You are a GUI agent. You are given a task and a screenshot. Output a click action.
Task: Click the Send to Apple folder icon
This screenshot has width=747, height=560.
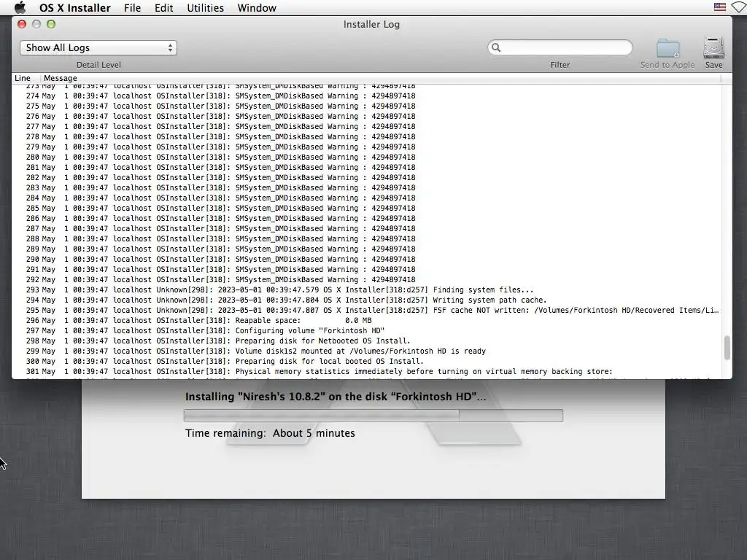click(x=667, y=48)
